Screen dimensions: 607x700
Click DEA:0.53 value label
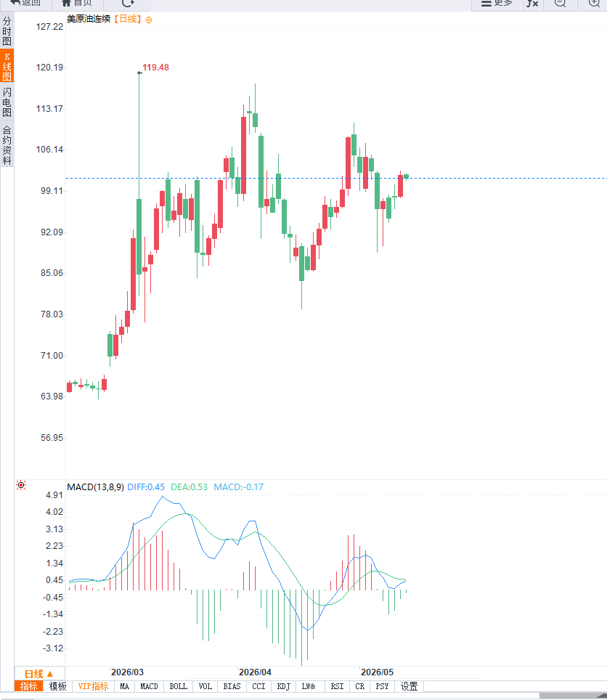click(190, 487)
